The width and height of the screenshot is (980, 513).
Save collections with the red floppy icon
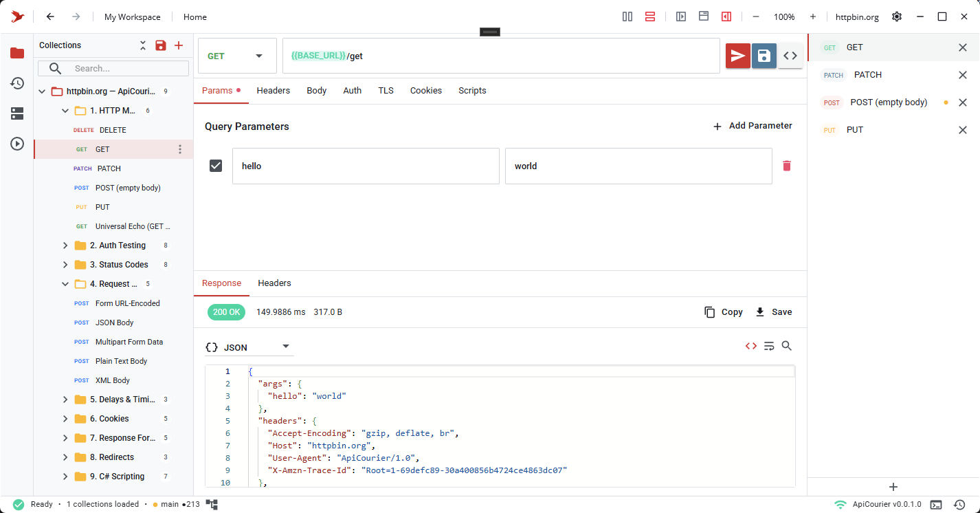click(160, 45)
